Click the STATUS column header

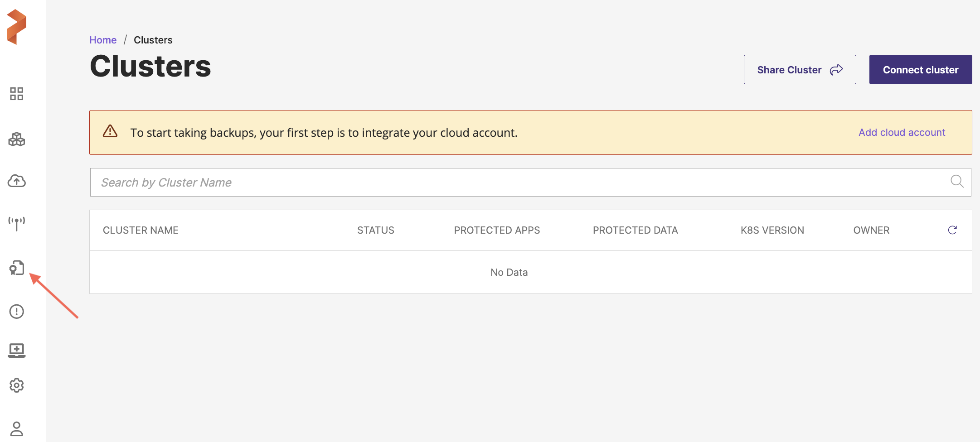click(375, 230)
